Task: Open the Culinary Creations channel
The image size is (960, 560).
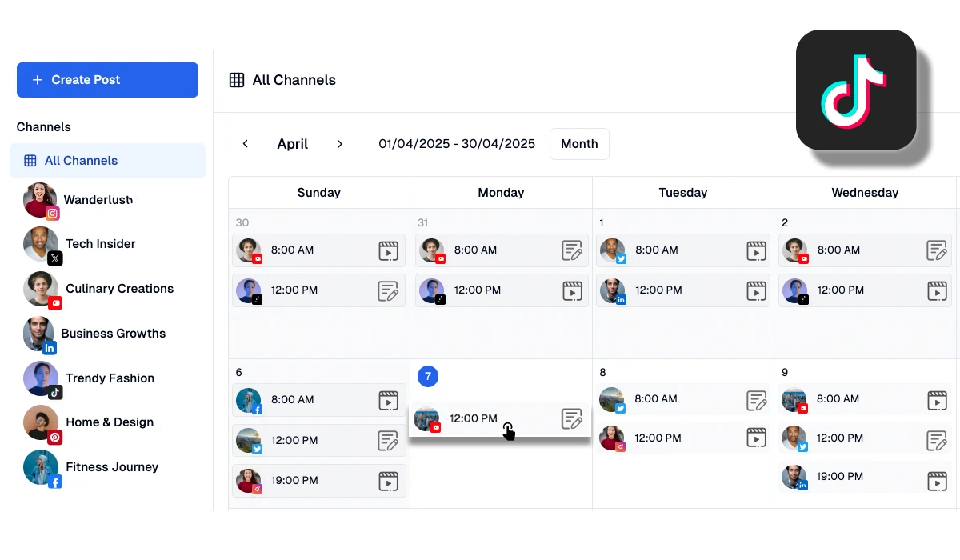Action: click(x=99, y=290)
